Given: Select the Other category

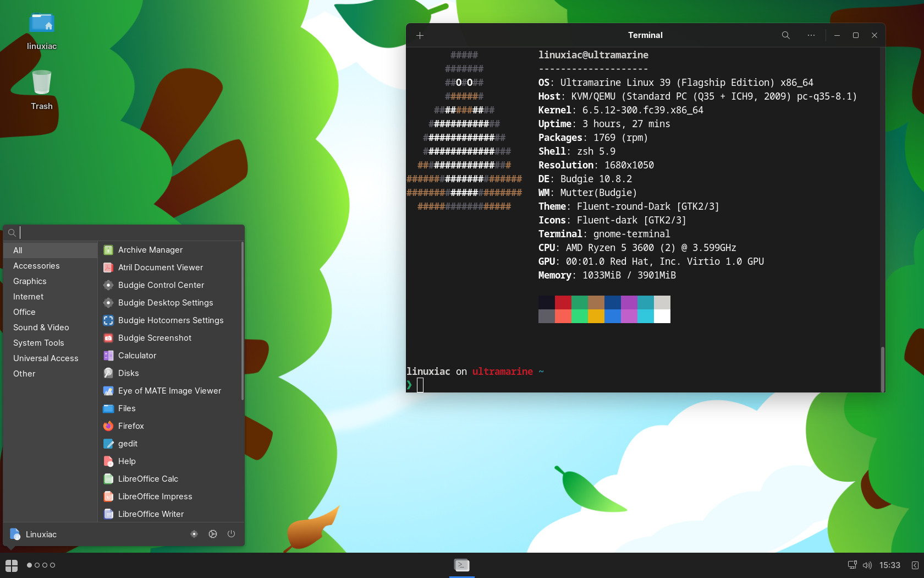Looking at the screenshot, I should (x=51, y=374).
